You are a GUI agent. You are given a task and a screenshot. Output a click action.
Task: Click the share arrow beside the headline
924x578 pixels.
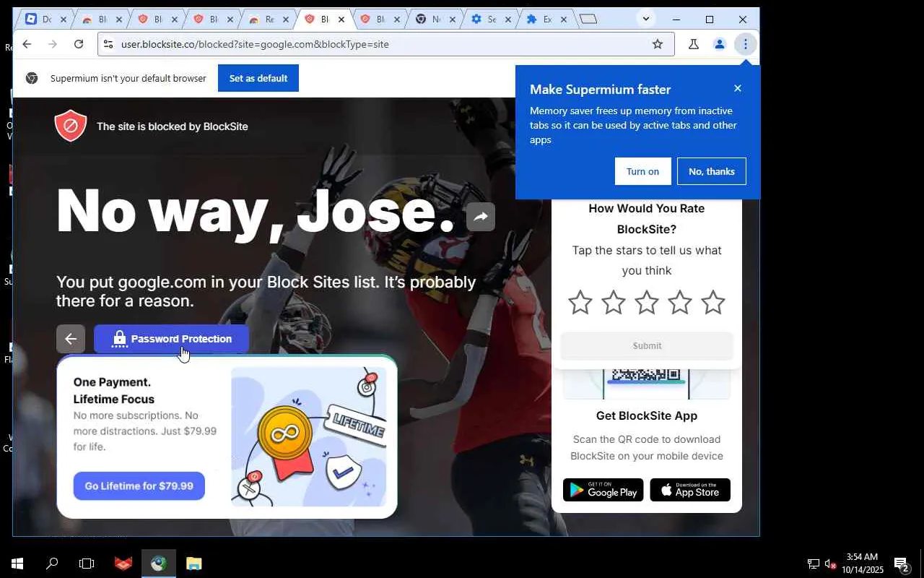[481, 216]
